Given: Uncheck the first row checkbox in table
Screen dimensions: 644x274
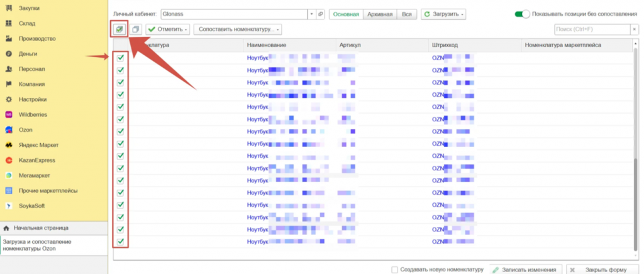Looking at the screenshot, I should [120, 58].
